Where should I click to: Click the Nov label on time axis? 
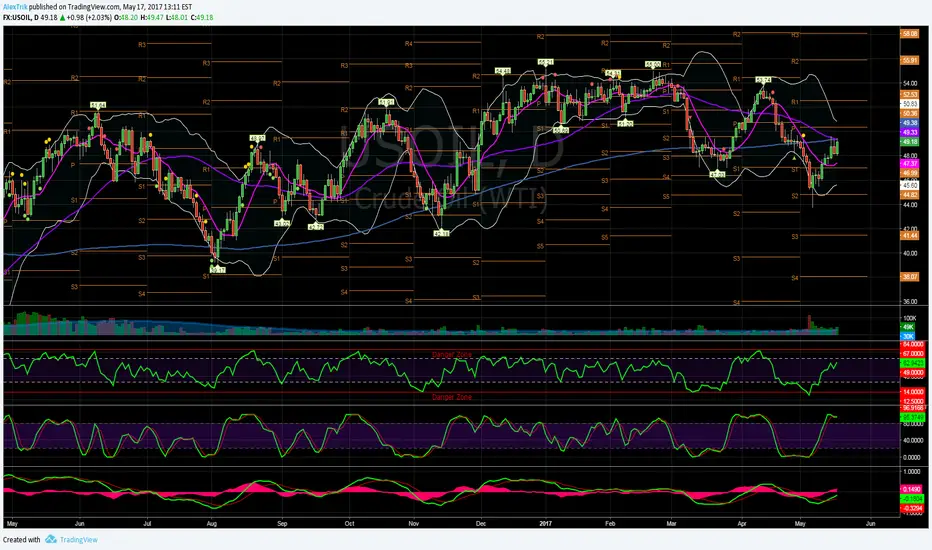414,524
